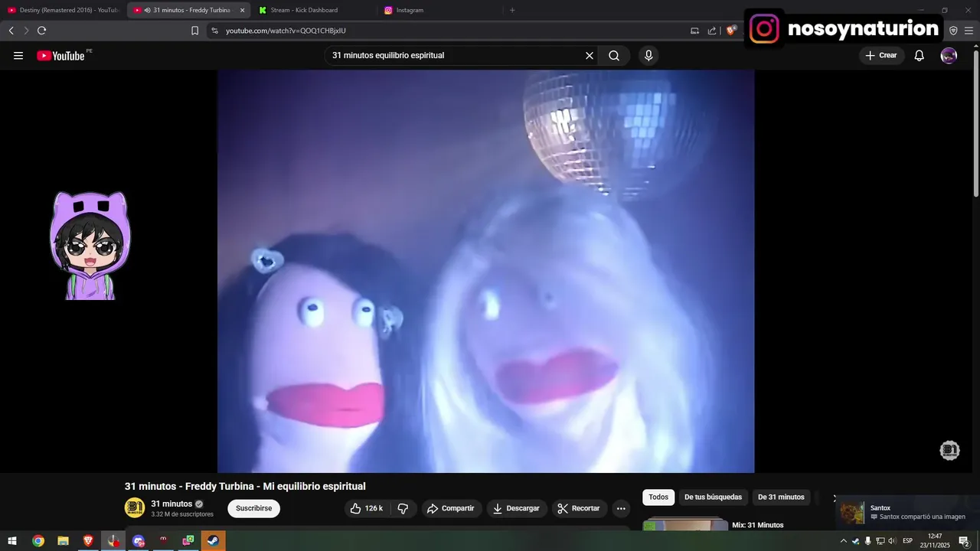Viewport: 980px width, 551px height.
Task: Open the taskbar clock and date
Action: 935,541
